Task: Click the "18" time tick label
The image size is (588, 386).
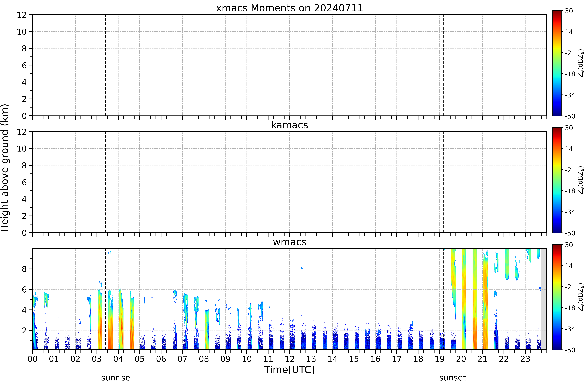Action: 418,359
